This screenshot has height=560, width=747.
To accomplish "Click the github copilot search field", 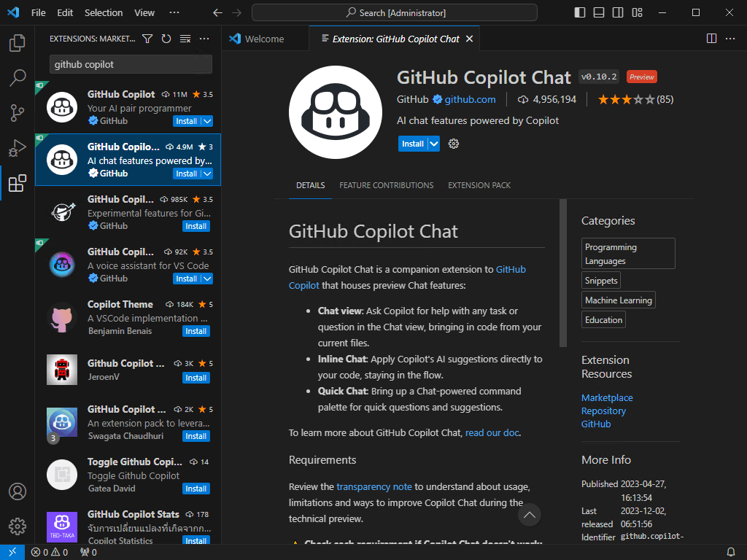I will point(131,64).
